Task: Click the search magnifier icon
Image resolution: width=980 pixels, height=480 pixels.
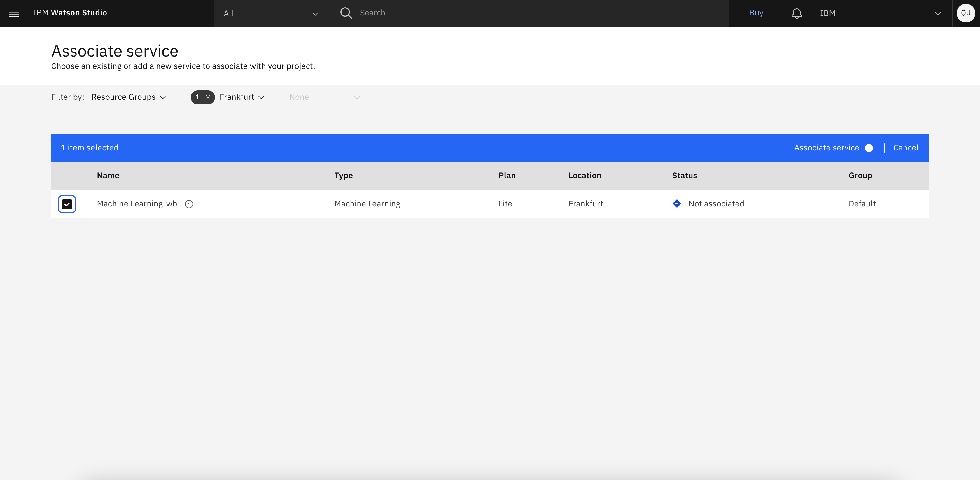Action: point(346,13)
